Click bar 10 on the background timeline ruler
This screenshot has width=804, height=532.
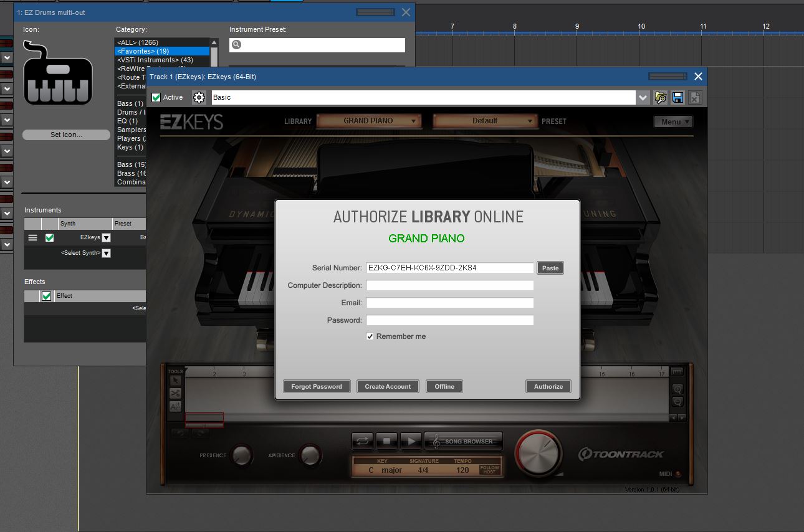[x=641, y=26]
